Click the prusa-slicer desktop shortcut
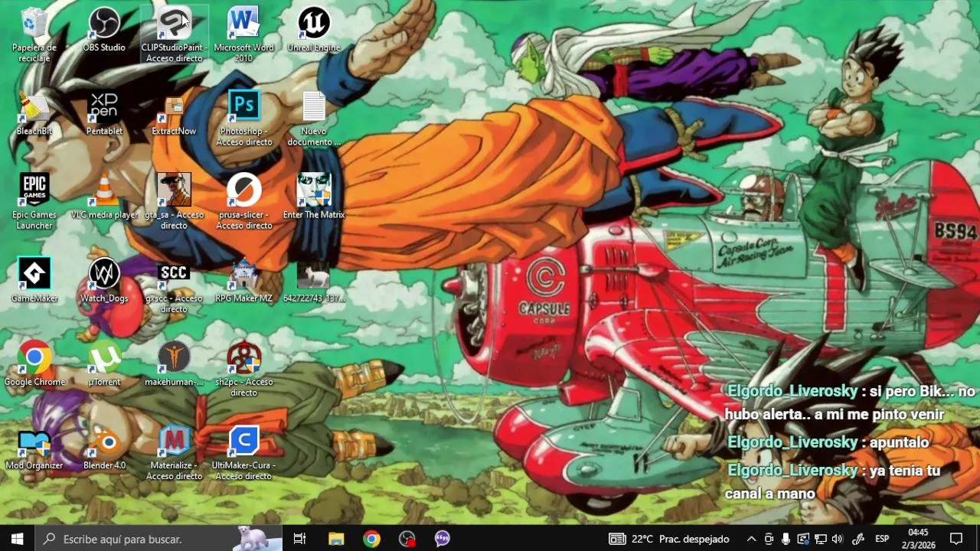The image size is (980, 551). tap(243, 202)
